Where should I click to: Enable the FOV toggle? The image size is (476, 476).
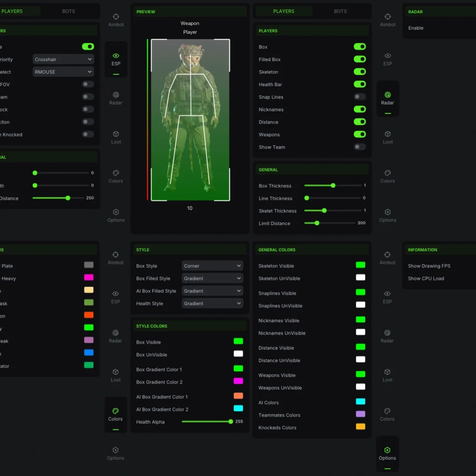(x=88, y=84)
